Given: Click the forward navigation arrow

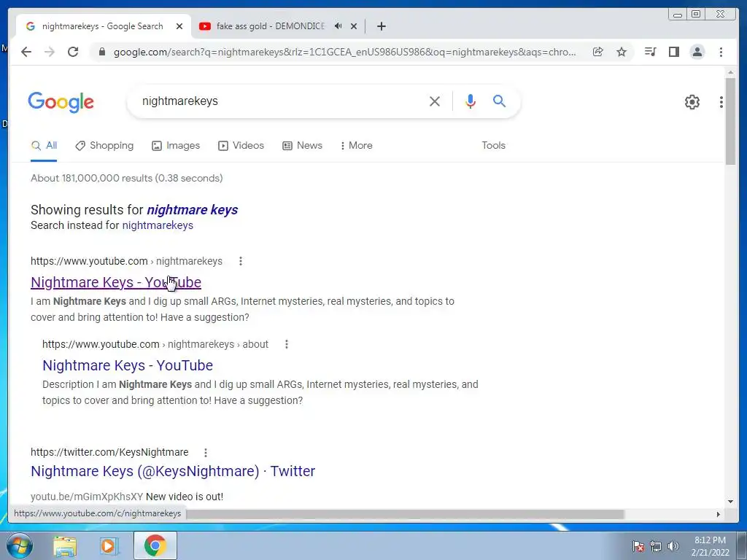Looking at the screenshot, I should click(50, 52).
